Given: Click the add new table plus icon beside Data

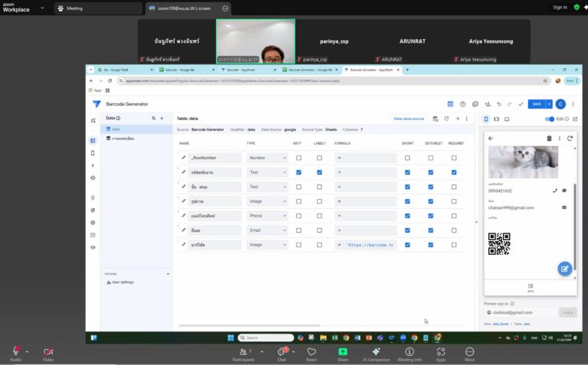Looking at the screenshot, I should click(162, 119).
